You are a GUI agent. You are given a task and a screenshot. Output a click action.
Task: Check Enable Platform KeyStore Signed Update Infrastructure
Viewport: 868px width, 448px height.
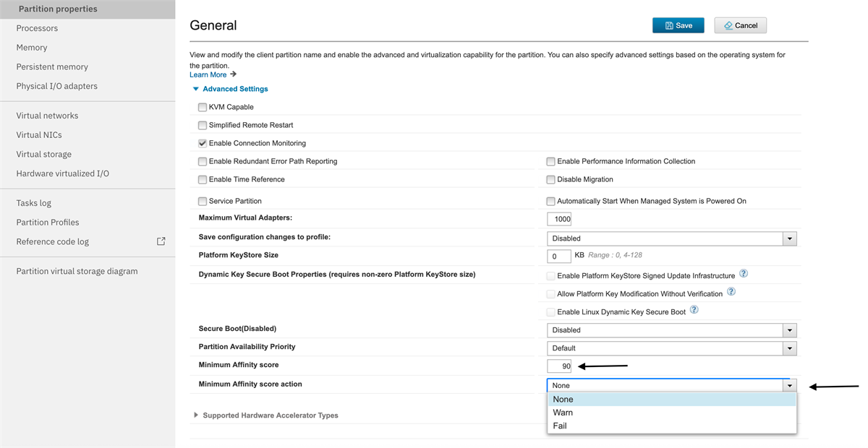click(x=551, y=276)
